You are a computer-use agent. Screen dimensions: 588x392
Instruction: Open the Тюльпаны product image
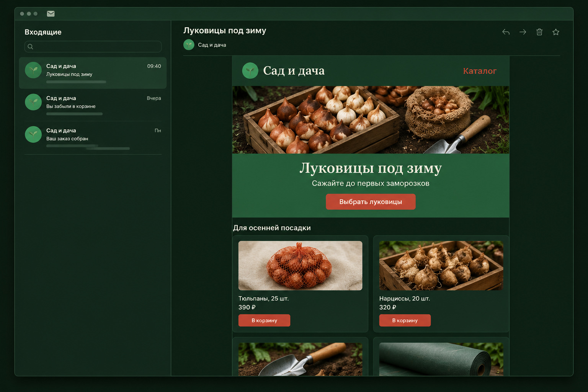coord(301,266)
